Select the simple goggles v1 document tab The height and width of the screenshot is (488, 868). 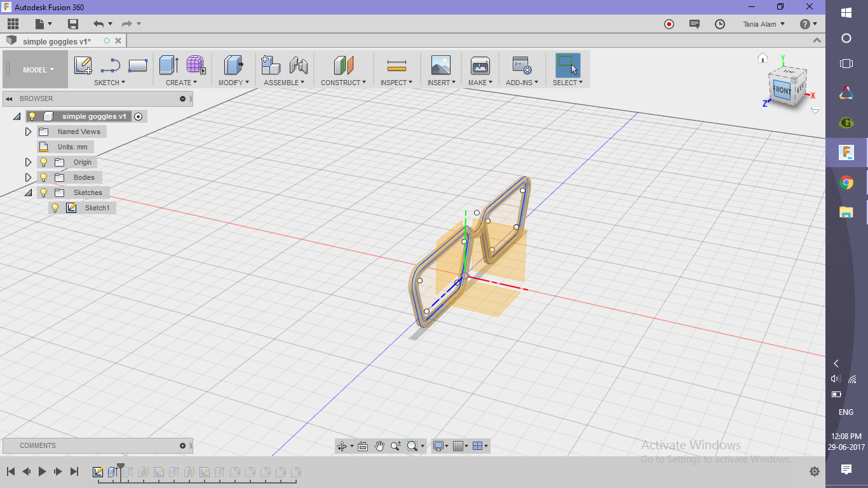pyautogui.click(x=57, y=41)
